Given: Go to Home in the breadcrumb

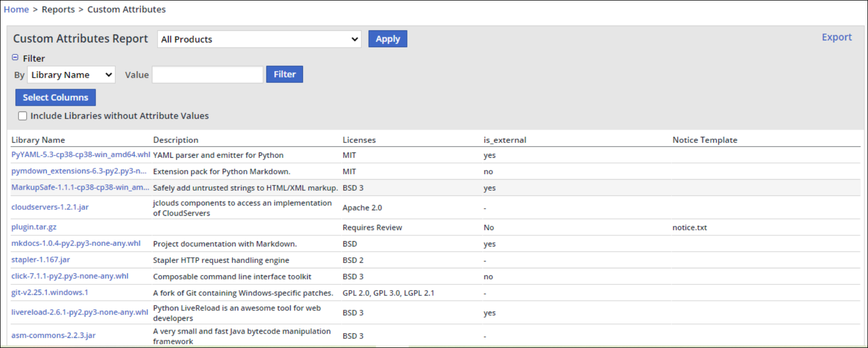Looking at the screenshot, I should click(16, 10).
